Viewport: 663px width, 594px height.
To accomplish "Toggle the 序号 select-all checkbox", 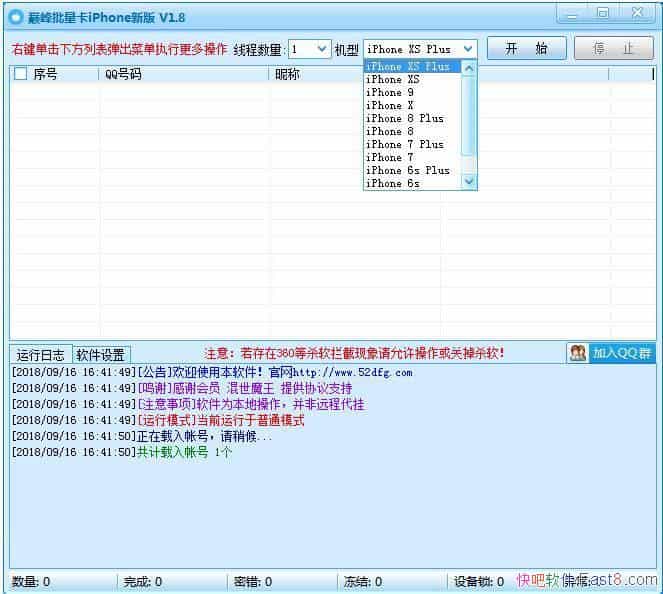I will 20,74.
